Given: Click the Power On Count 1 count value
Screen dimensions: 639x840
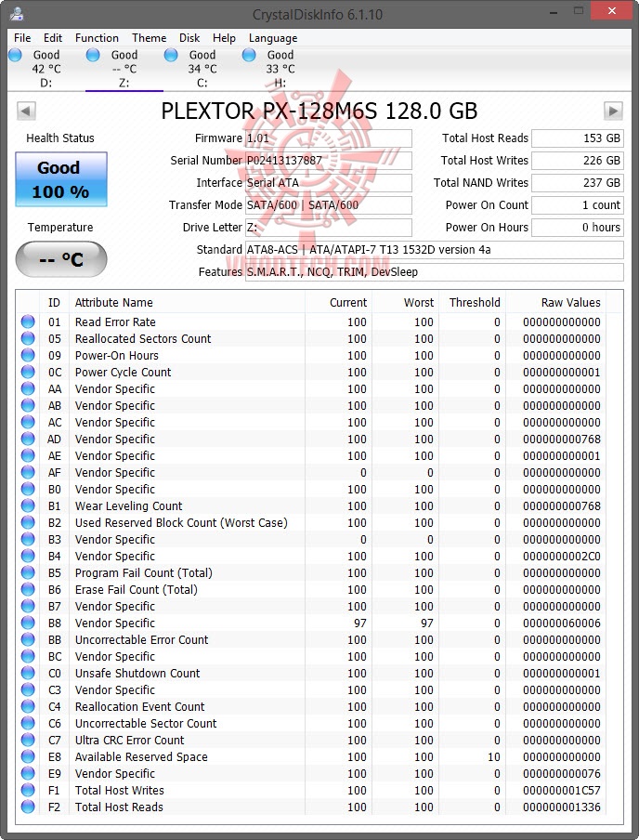Looking at the screenshot, I should [577, 205].
